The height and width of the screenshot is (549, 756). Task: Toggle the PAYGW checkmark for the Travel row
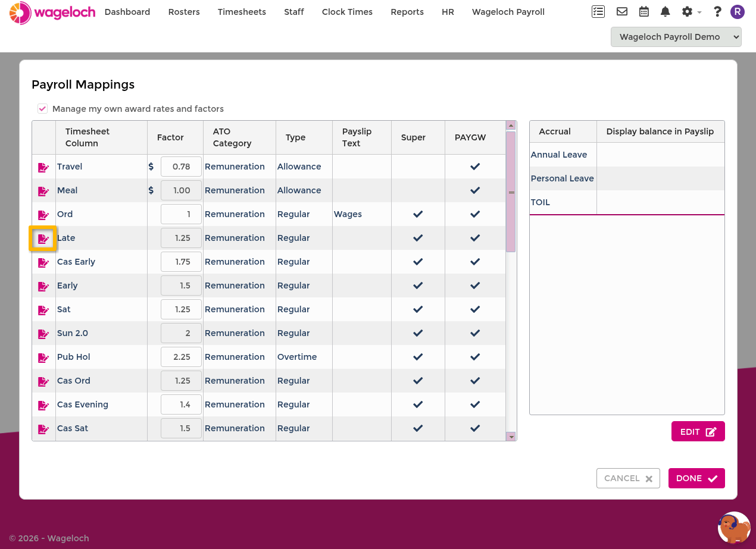coord(475,167)
